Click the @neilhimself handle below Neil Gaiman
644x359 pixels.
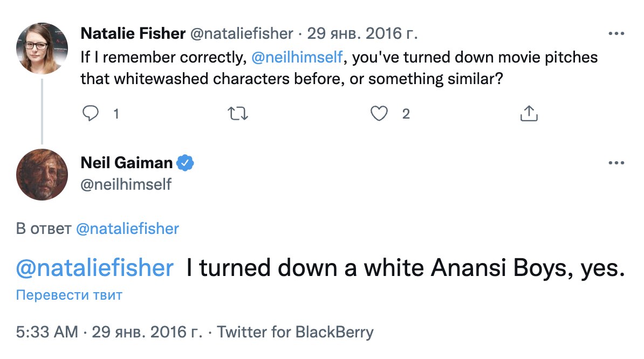click(126, 185)
